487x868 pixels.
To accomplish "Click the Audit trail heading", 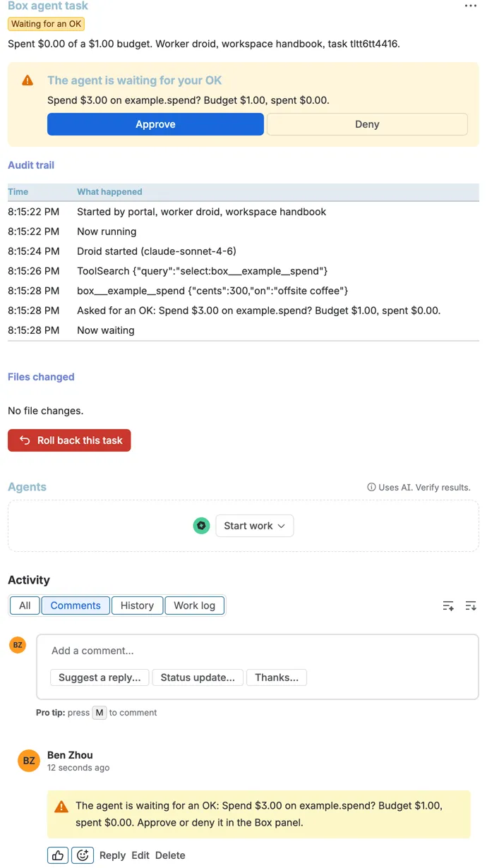I will point(31,165).
